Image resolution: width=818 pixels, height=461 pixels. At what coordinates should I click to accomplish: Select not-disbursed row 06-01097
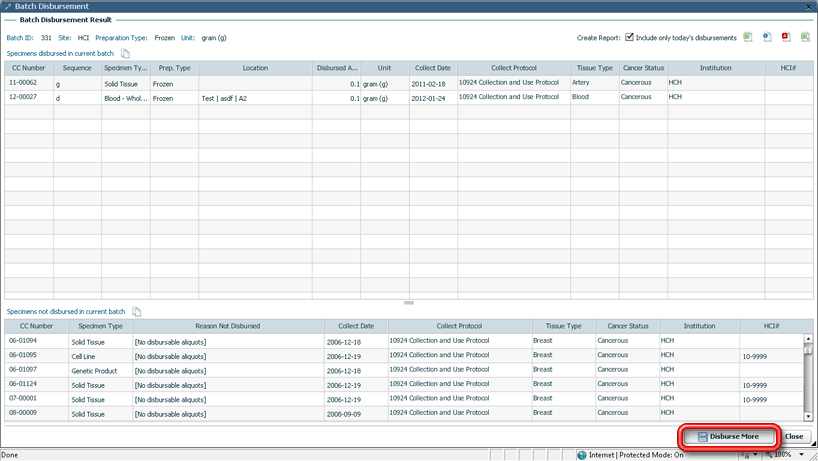[404, 370]
